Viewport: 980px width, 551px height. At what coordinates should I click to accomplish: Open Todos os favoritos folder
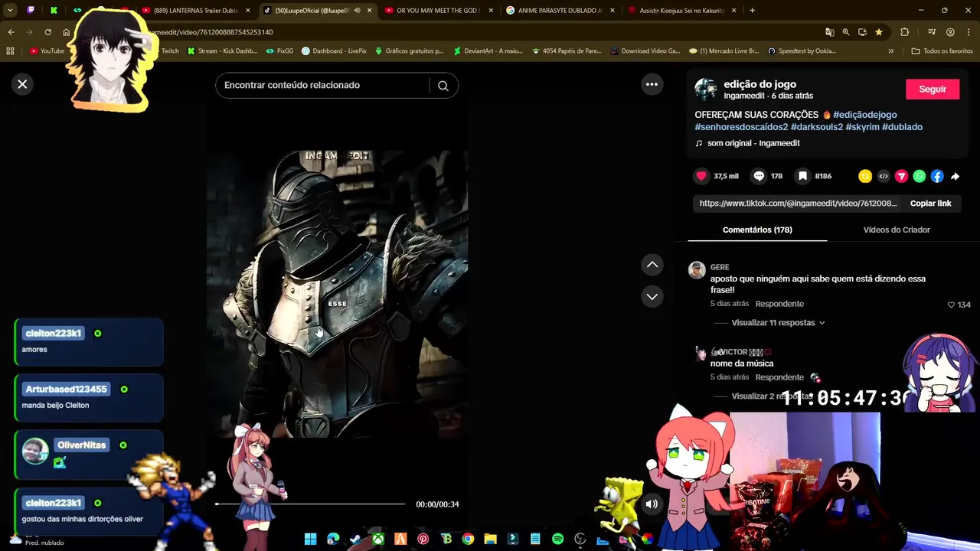pos(942,51)
